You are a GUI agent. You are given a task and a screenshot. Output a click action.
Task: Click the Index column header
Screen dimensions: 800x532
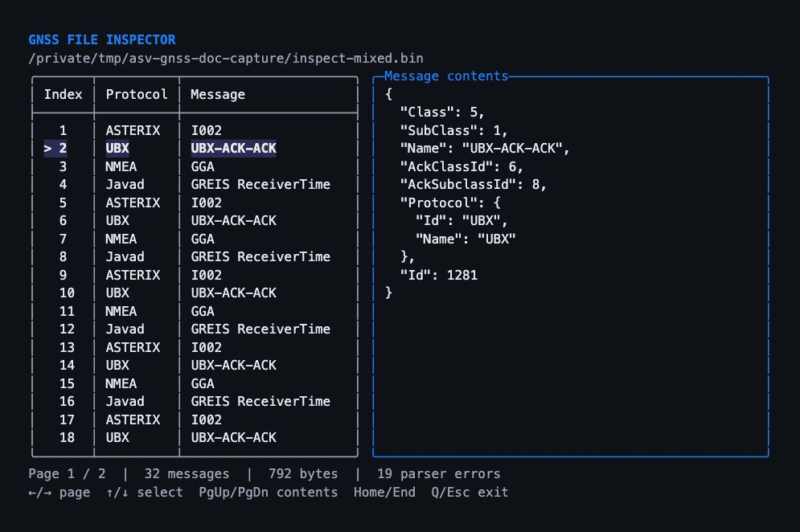[63, 94]
